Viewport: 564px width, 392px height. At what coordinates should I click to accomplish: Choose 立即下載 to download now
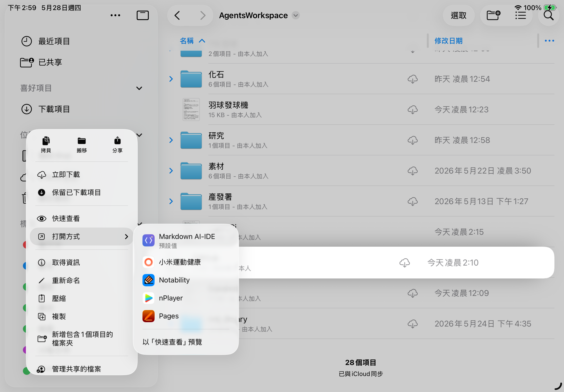point(82,174)
